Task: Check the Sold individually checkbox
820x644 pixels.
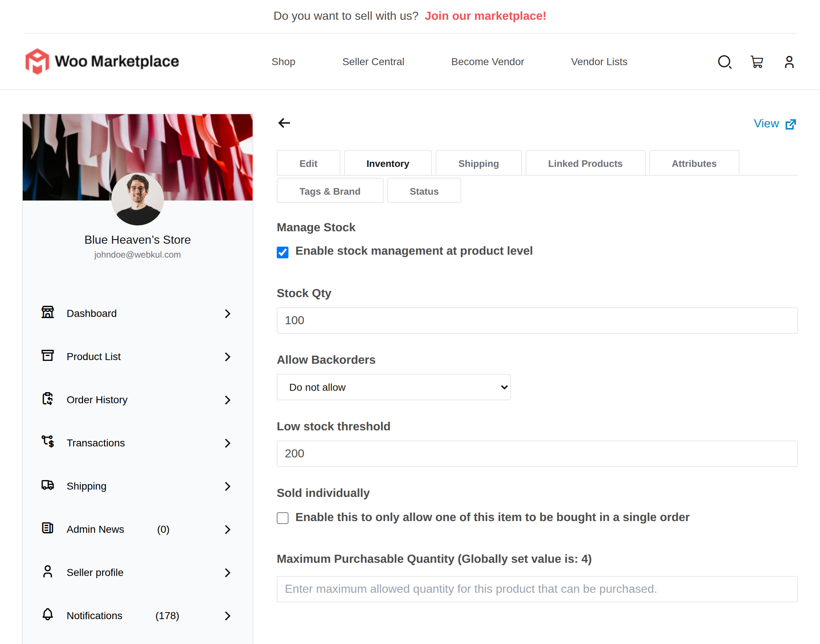Action: point(283,518)
